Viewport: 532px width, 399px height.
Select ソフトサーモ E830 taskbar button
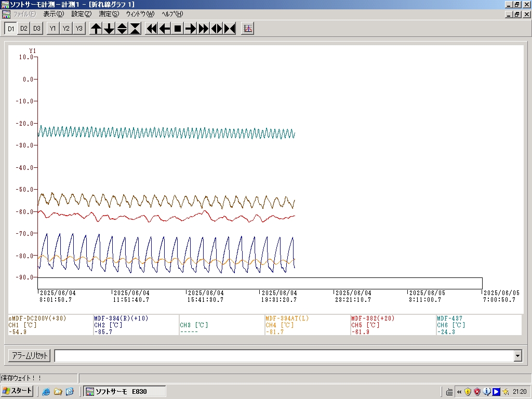pos(125,392)
